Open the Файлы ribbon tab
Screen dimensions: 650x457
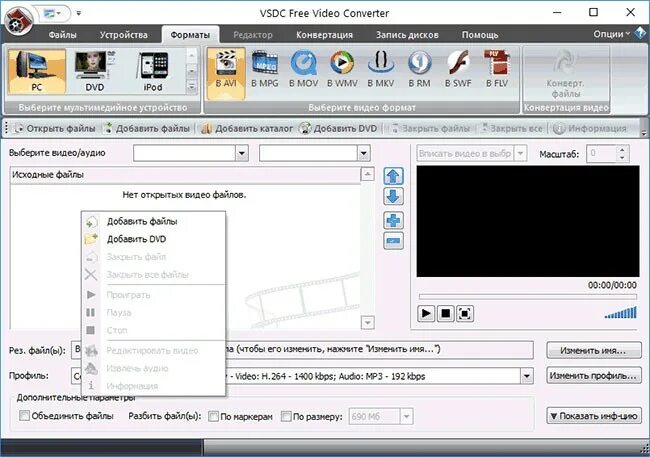coord(62,35)
